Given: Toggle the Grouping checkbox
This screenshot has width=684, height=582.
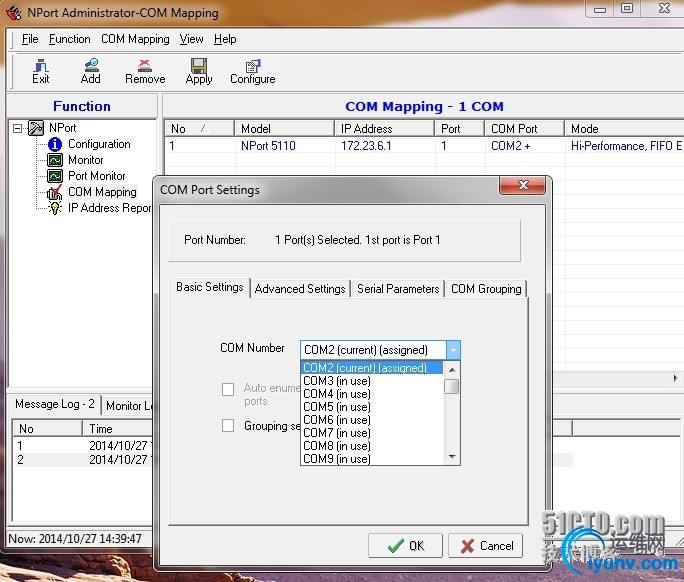Looking at the screenshot, I should point(228,426).
